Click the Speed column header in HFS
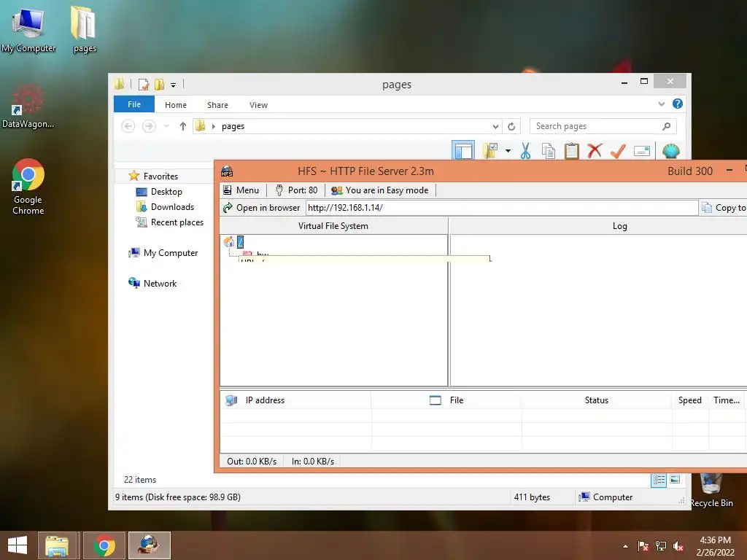 tap(690, 400)
